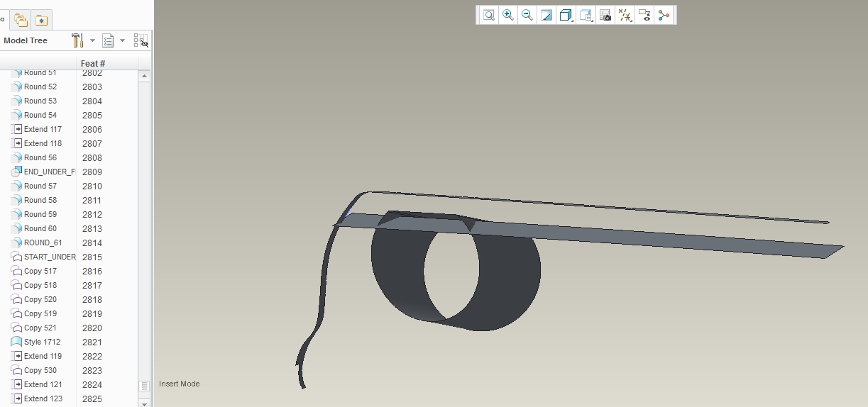Toggle annotation display eye icon

pyautogui.click(x=644, y=15)
